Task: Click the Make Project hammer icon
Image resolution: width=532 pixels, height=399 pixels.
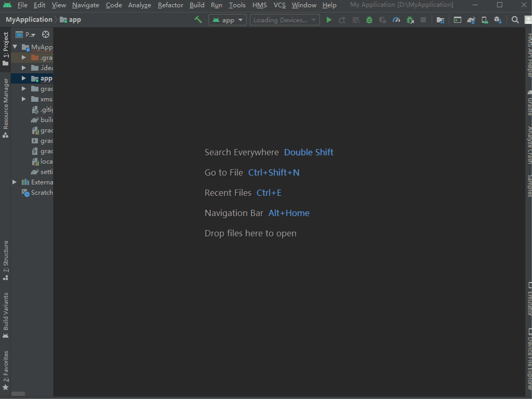Action: tap(198, 20)
